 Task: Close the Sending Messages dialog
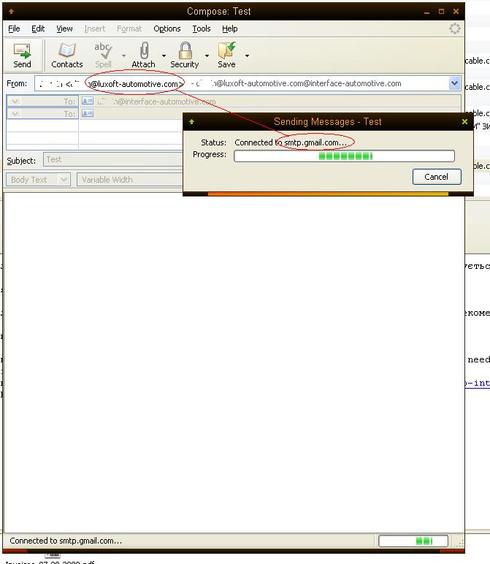coord(464,122)
